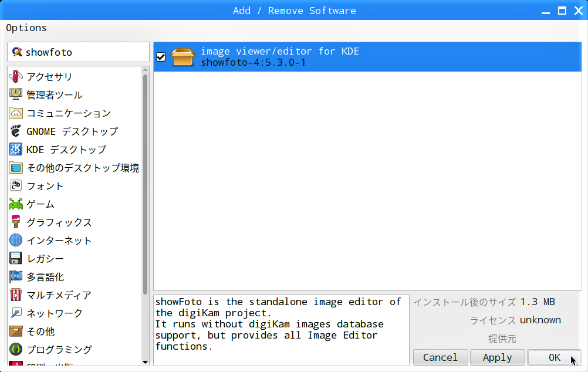Select the アクセサリ category icon

[x=16, y=76]
